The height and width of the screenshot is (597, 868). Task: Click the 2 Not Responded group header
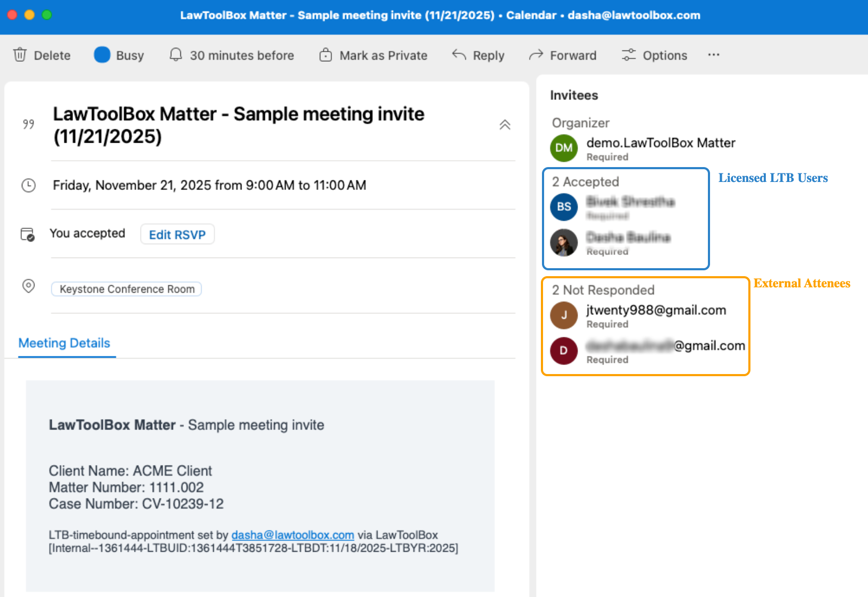coord(603,290)
